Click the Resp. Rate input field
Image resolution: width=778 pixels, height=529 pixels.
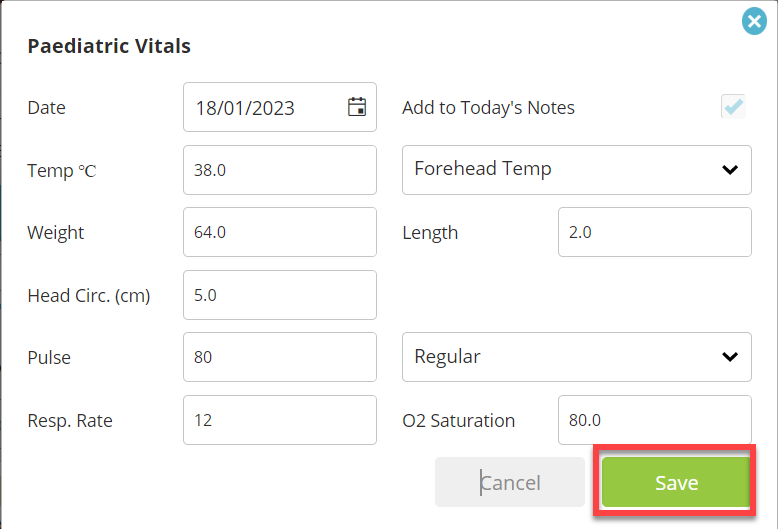(x=280, y=420)
